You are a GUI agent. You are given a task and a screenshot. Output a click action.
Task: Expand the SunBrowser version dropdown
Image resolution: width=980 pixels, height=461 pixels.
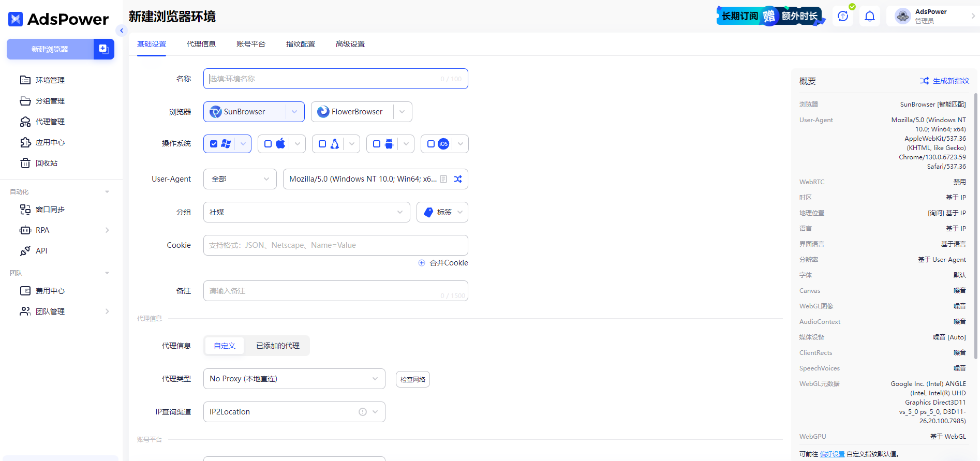click(x=294, y=112)
